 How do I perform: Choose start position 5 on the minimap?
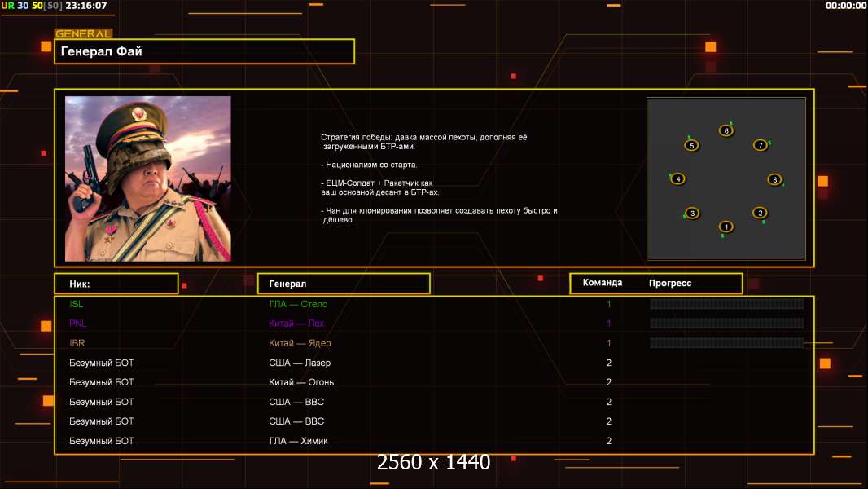coord(691,146)
